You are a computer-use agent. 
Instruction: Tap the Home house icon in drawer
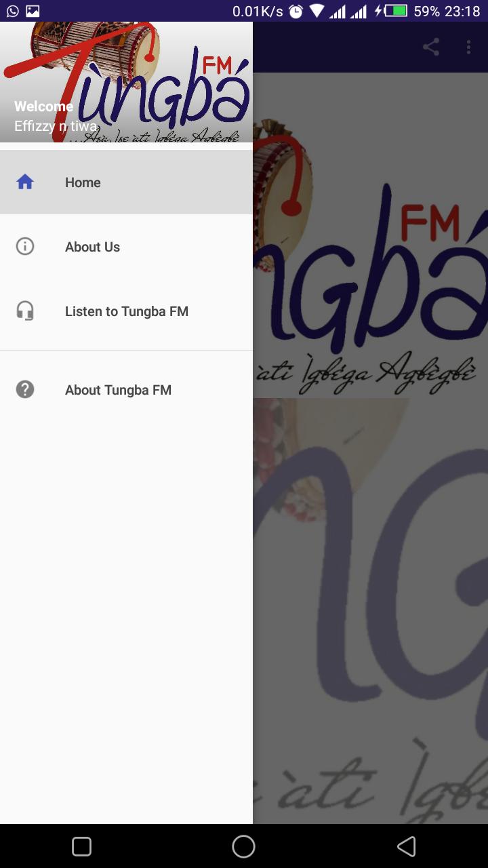[x=25, y=182]
